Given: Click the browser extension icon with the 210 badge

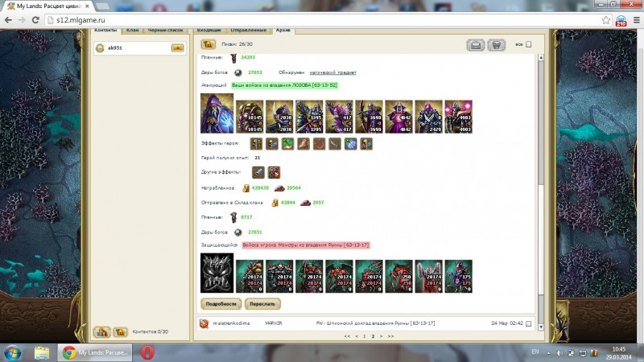Looking at the screenshot, I should point(621,21).
